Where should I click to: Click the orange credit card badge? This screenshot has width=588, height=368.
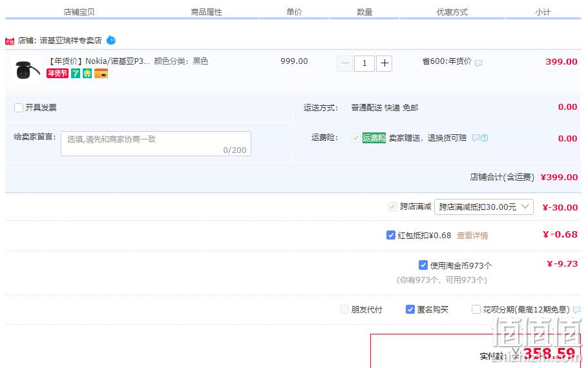101,74
